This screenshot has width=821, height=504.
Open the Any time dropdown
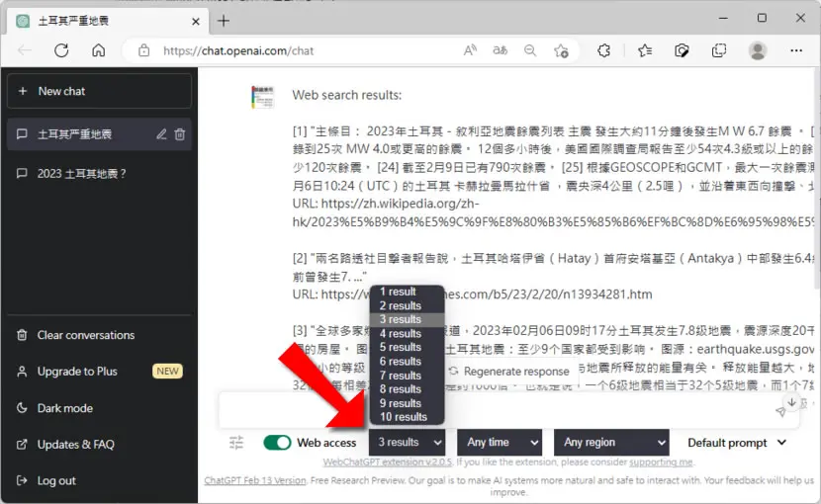click(x=500, y=443)
